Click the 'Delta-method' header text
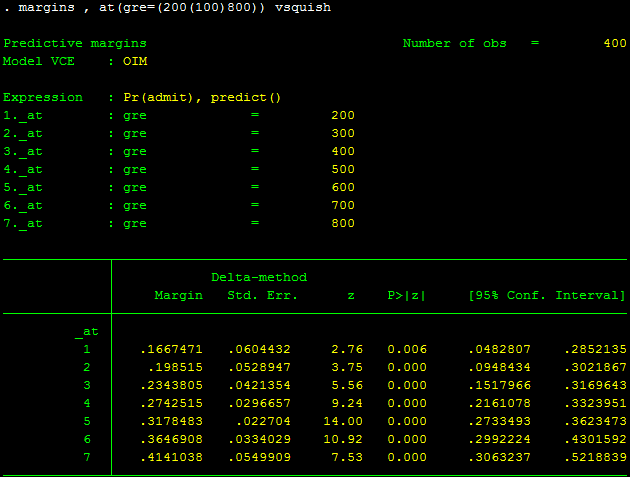Screen dimensions: 630x477 [259, 277]
